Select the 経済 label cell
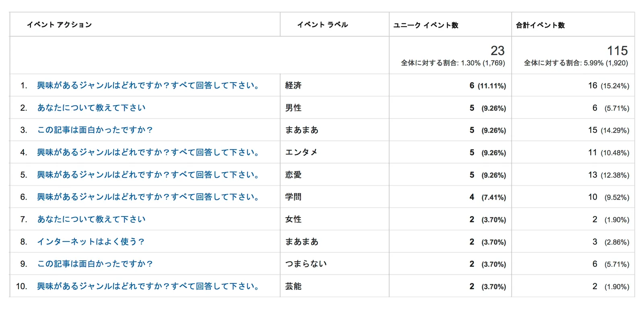The height and width of the screenshot is (309, 644). [x=293, y=85]
